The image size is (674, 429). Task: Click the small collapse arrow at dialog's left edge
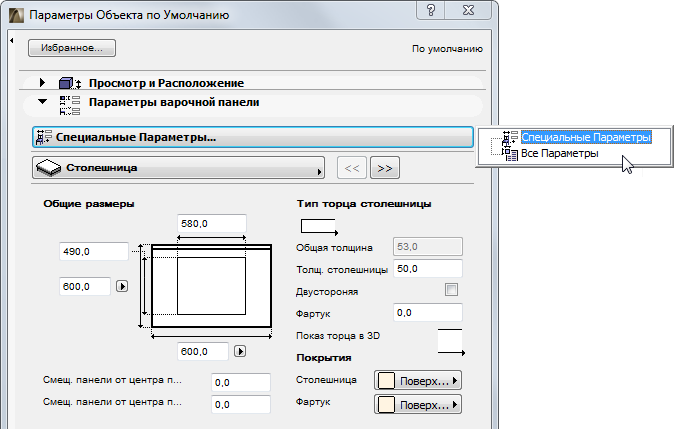12,40
